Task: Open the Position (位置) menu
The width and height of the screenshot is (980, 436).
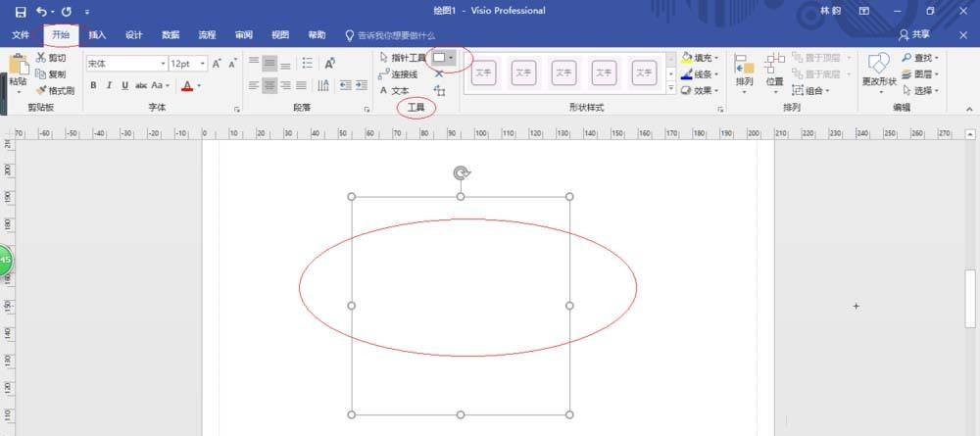Action: 775,73
